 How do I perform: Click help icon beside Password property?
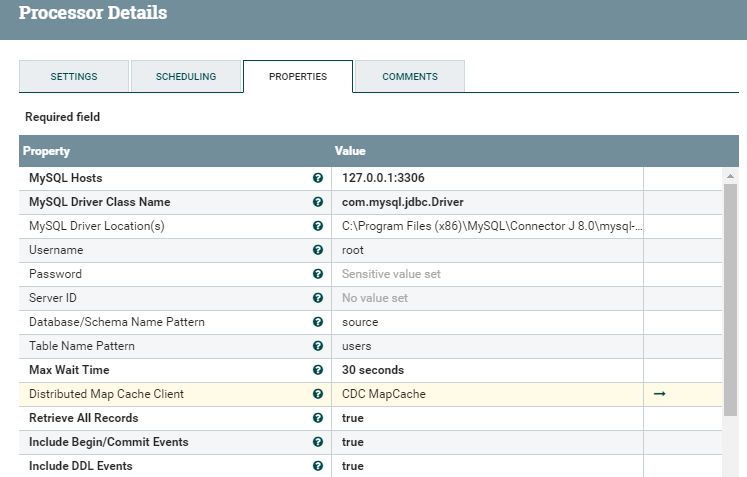click(x=318, y=274)
